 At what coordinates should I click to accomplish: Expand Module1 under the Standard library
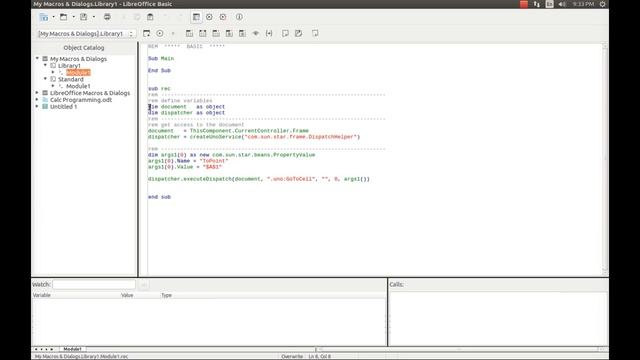tap(53, 86)
